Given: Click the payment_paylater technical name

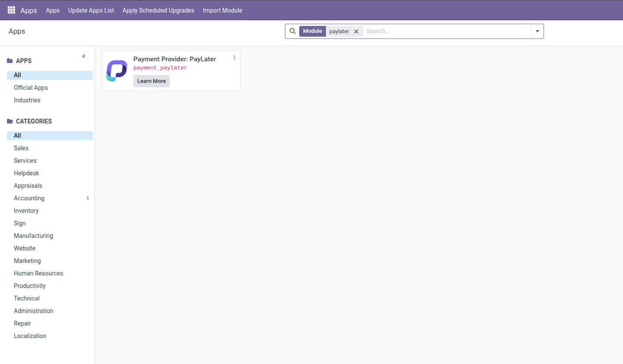Looking at the screenshot, I should (160, 68).
